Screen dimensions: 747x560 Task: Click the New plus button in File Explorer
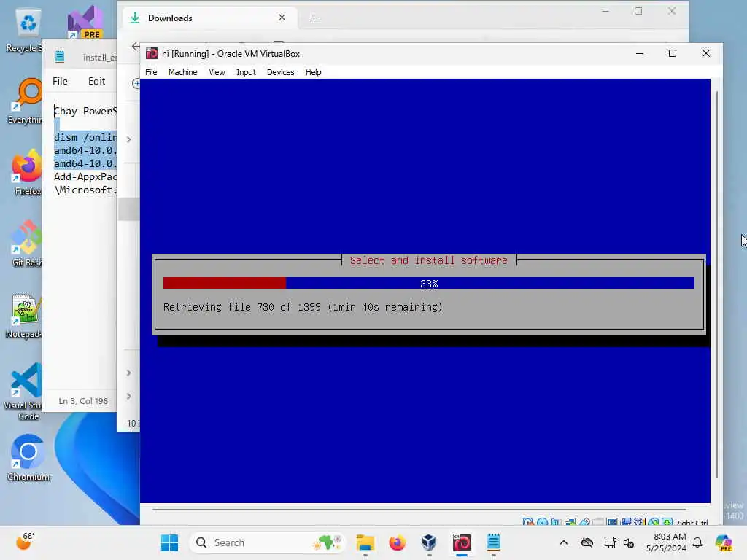tap(136, 84)
